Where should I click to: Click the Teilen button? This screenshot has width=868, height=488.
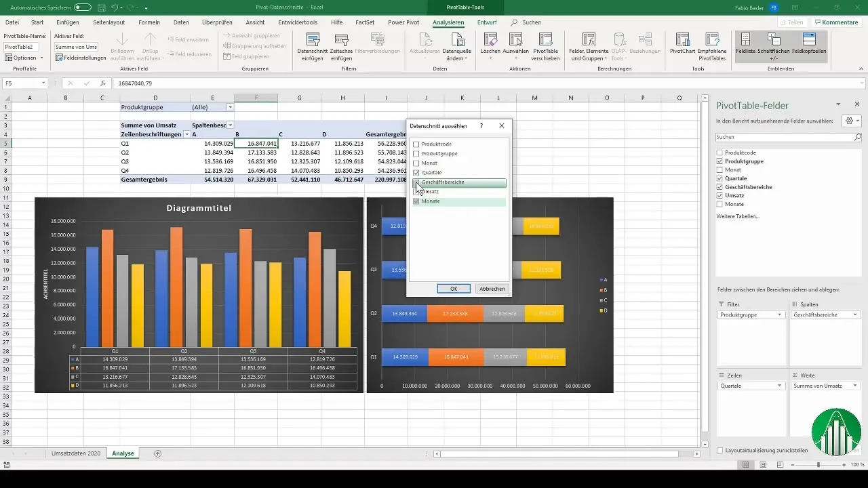click(791, 22)
